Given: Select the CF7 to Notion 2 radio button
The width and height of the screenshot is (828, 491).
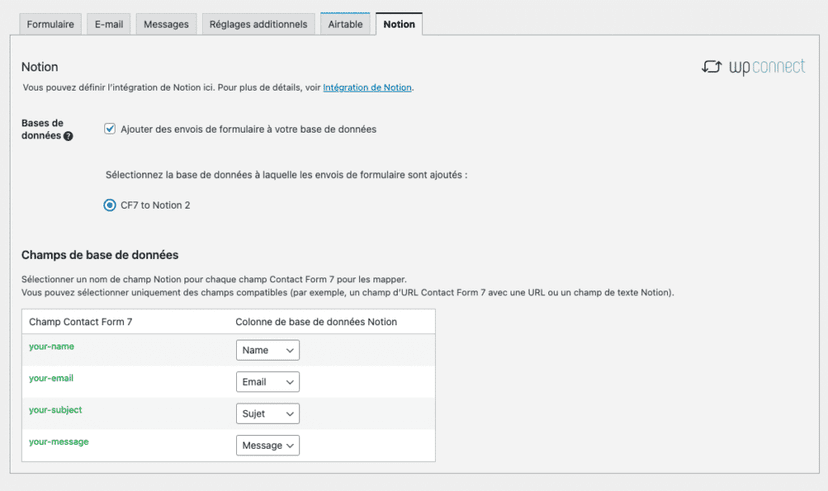Looking at the screenshot, I should [x=110, y=205].
